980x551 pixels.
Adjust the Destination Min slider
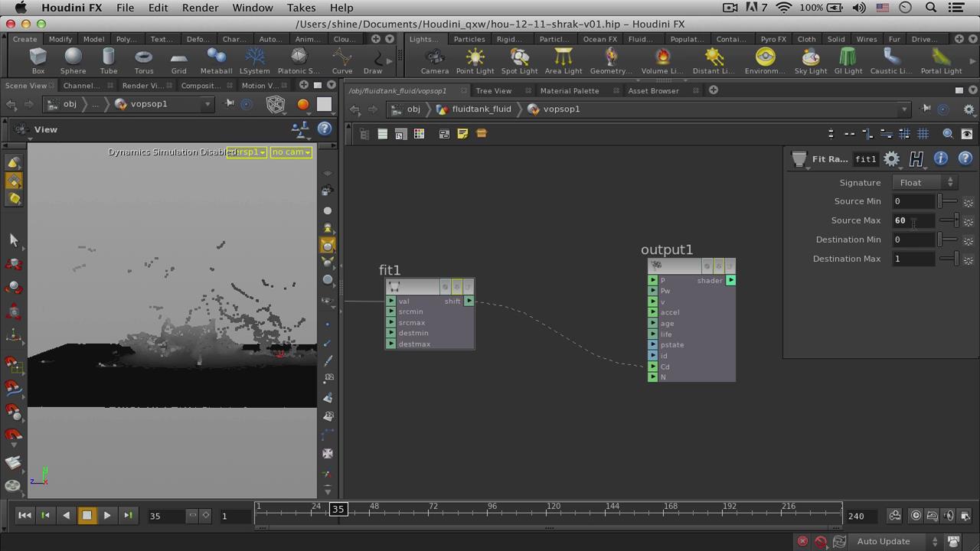click(x=949, y=240)
